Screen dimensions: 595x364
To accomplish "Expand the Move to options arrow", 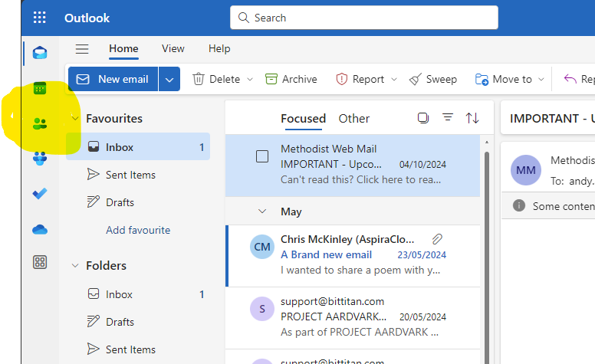I will tap(541, 79).
